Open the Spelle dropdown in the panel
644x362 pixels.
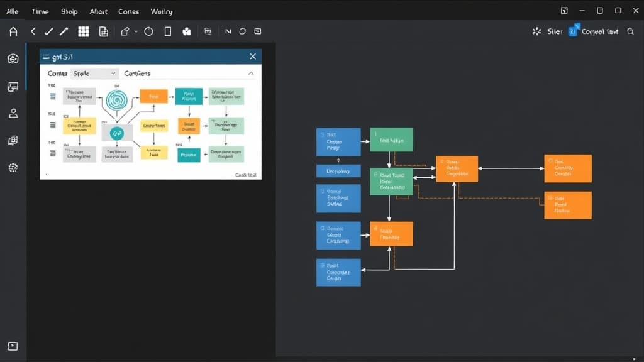coord(94,73)
